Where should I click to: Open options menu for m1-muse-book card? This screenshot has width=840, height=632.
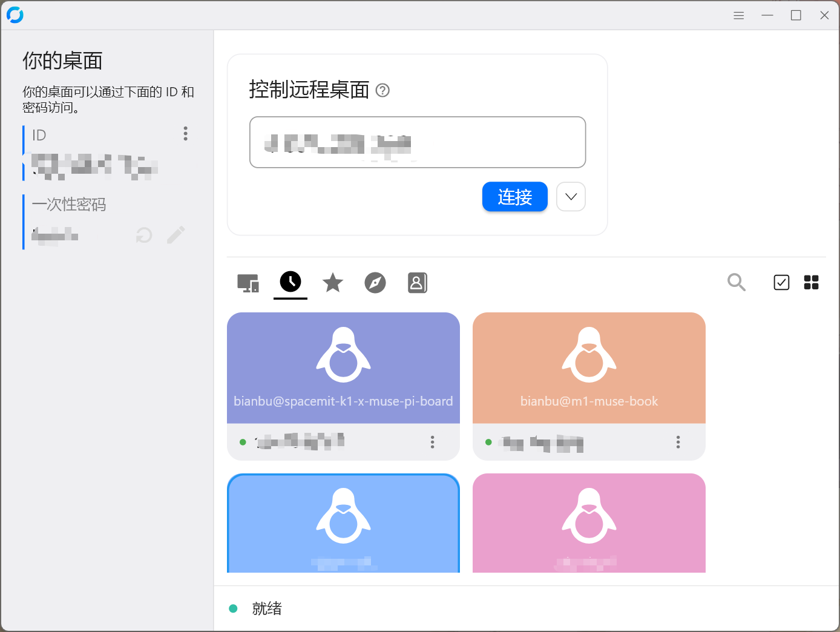(x=678, y=442)
